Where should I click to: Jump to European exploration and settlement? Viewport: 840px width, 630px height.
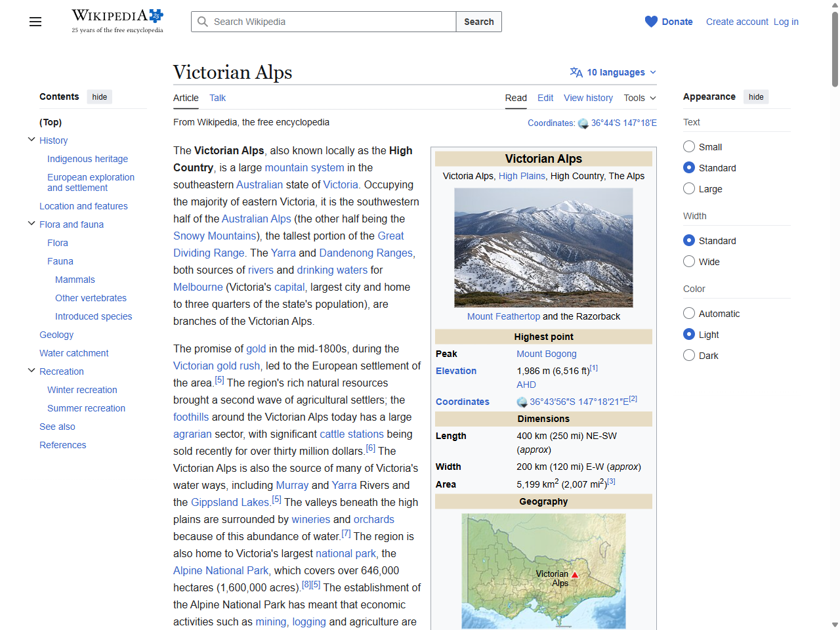[91, 182]
